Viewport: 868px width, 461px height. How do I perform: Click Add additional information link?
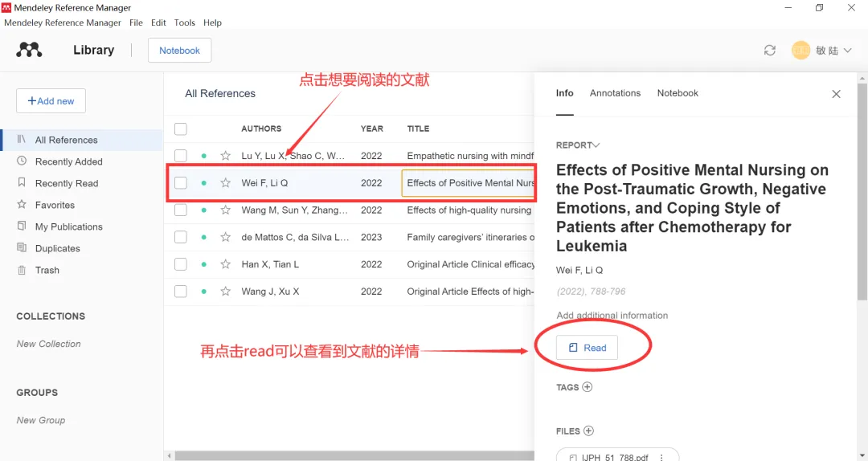click(x=612, y=316)
